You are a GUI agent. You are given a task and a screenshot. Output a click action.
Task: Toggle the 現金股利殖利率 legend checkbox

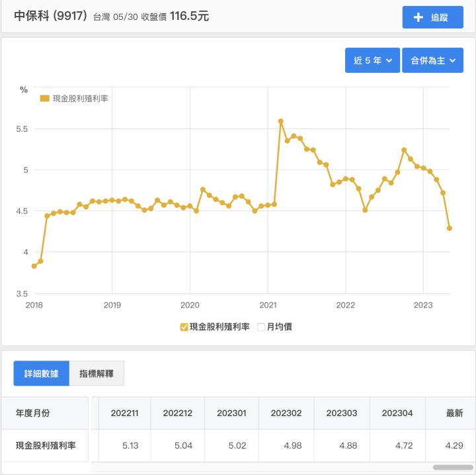[x=184, y=326]
